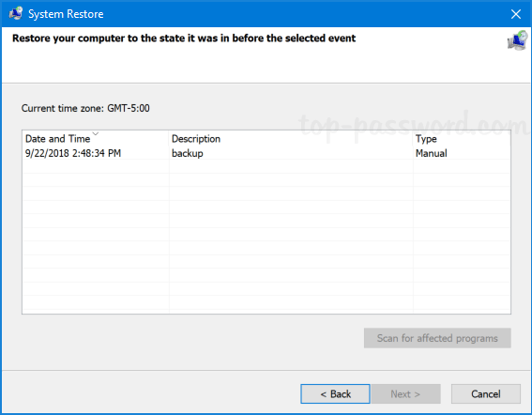Cancel the System Restore wizard

485,394
